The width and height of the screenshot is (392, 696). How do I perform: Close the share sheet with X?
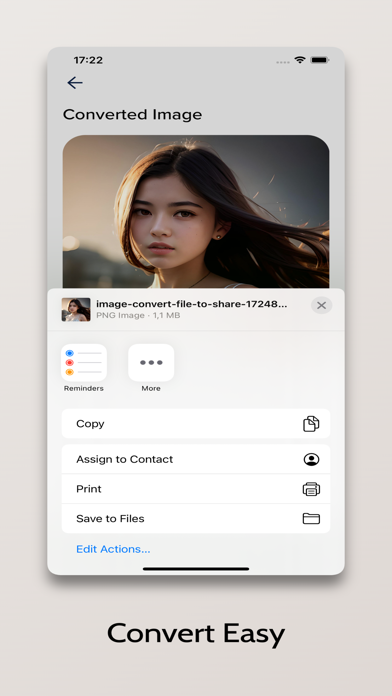click(321, 305)
